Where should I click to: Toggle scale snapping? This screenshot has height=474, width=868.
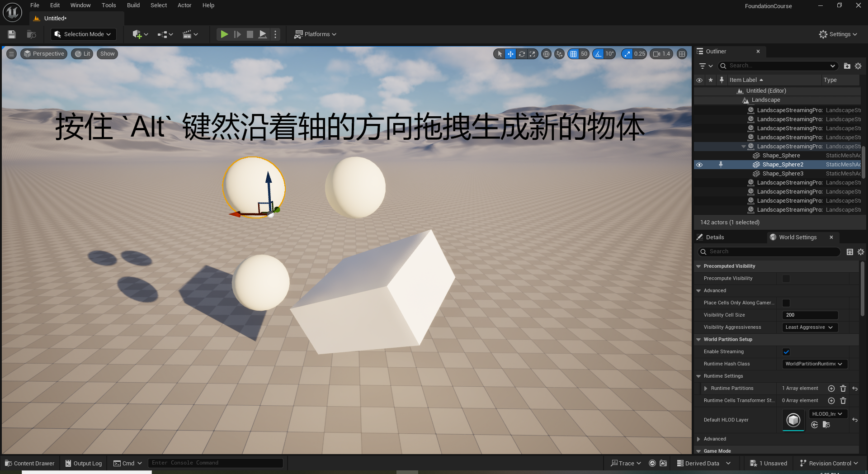[x=627, y=54]
